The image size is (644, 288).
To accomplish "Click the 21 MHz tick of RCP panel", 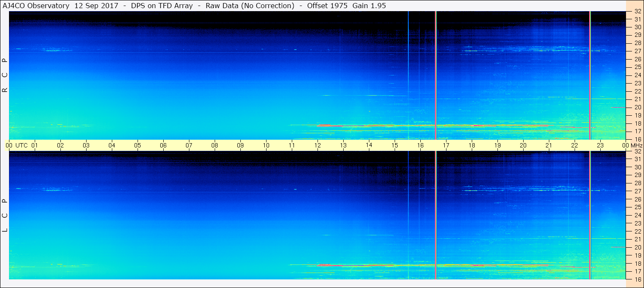I will (x=638, y=99).
